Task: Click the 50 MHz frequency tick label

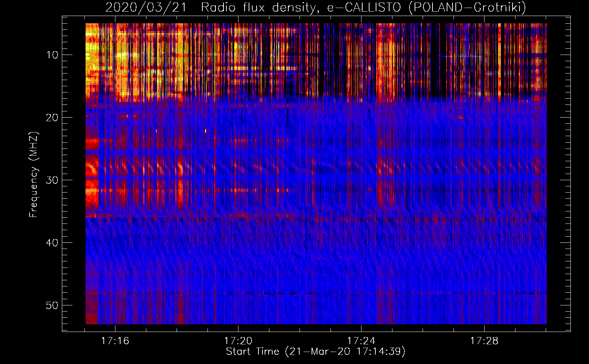Action: pos(52,305)
